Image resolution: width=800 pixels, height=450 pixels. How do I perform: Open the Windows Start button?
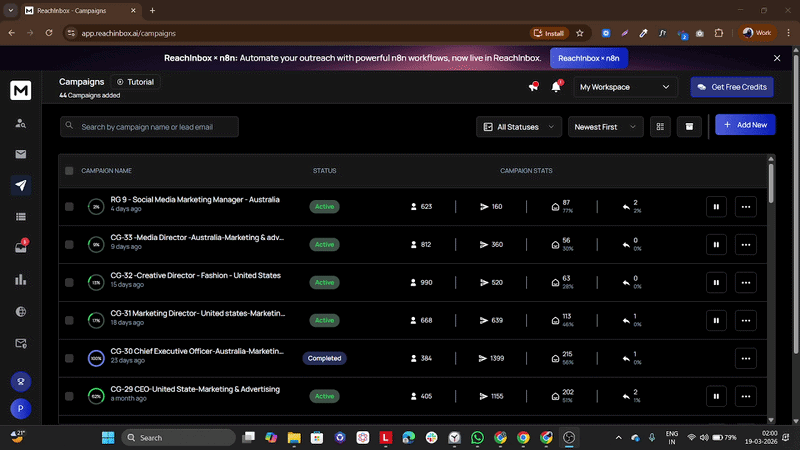pyautogui.click(x=108, y=437)
